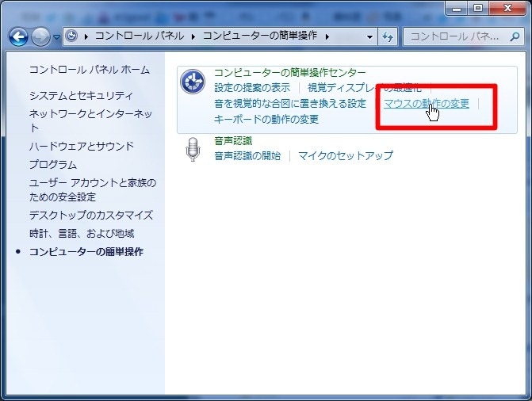Image resolution: width=532 pixels, height=401 pixels.
Task: Start 音声認識の開始 link
Action: coord(247,156)
